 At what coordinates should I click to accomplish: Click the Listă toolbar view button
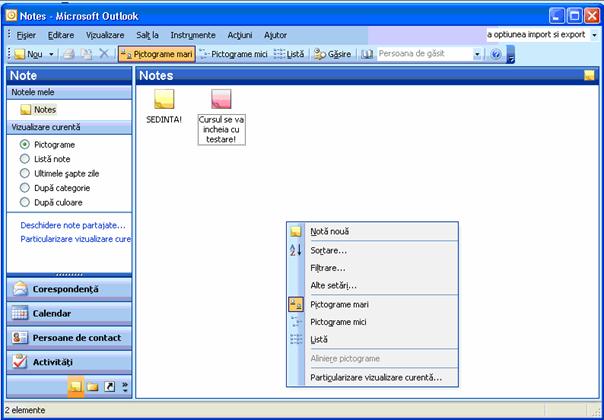(289, 54)
